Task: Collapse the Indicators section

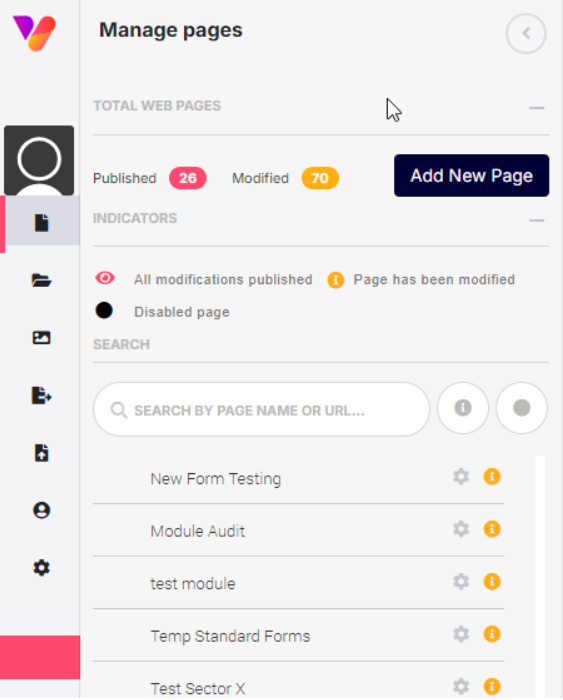Action: [x=537, y=220]
